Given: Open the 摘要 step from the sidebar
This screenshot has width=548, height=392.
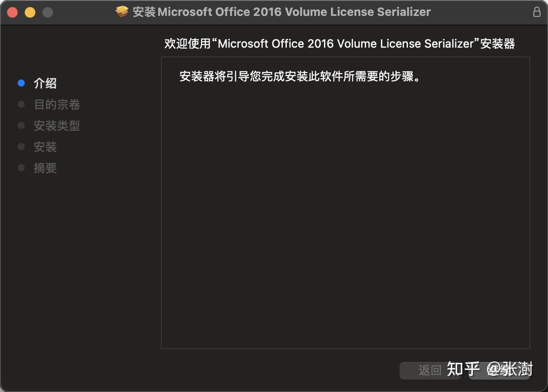Looking at the screenshot, I should coord(46,168).
